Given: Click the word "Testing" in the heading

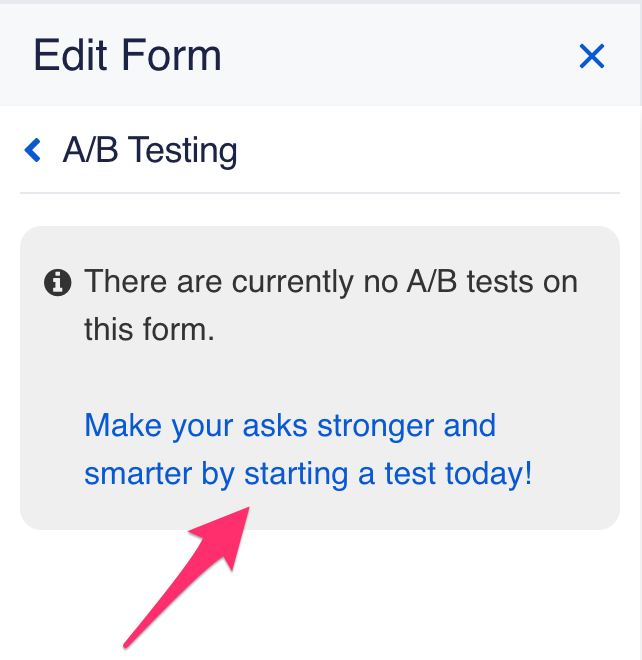Looking at the screenshot, I should coord(183,151).
